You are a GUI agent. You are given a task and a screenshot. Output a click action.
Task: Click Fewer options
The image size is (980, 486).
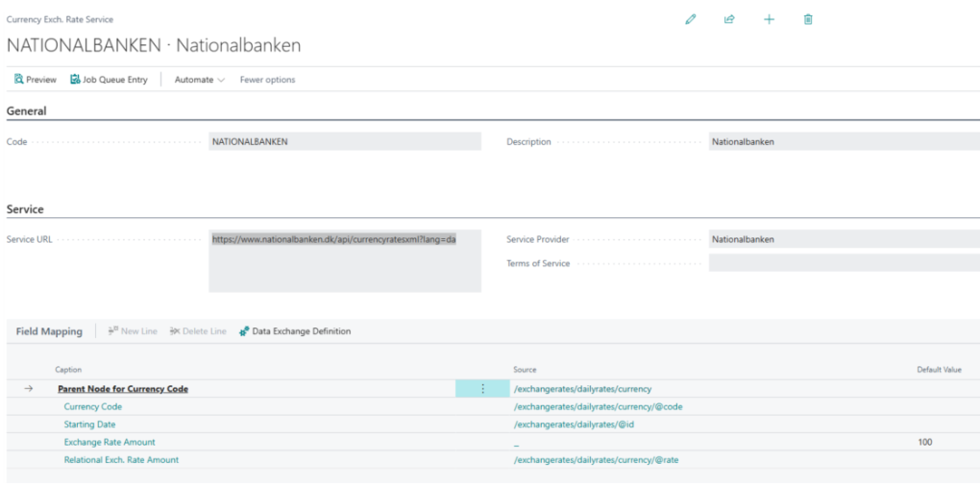[x=267, y=80]
